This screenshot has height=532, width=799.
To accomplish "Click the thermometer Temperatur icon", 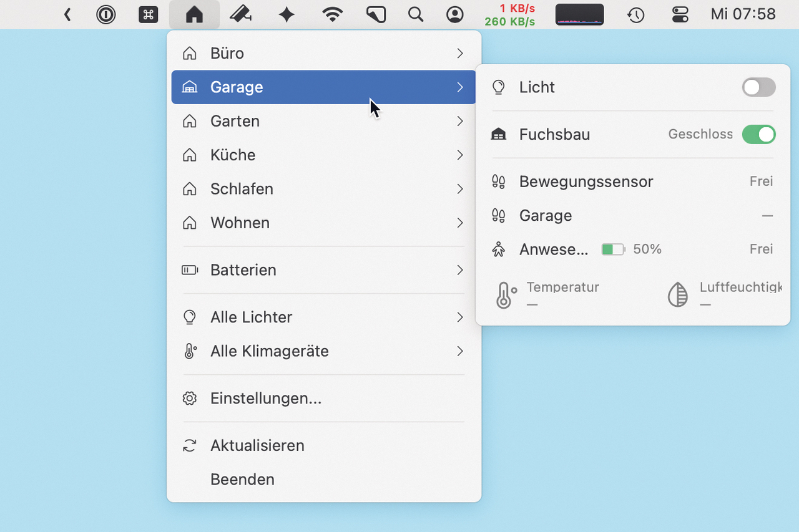I will pyautogui.click(x=506, y=295).
